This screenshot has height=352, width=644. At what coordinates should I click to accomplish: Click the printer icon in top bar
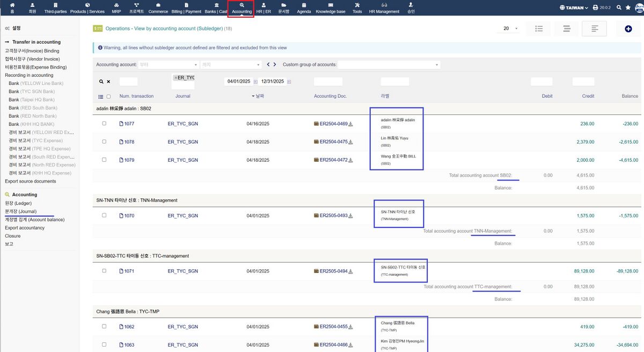click(x=595, y=8)
